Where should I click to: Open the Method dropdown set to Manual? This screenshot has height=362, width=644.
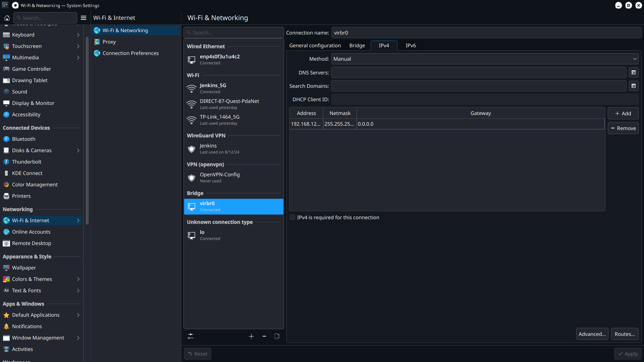(x=485, y=59)
